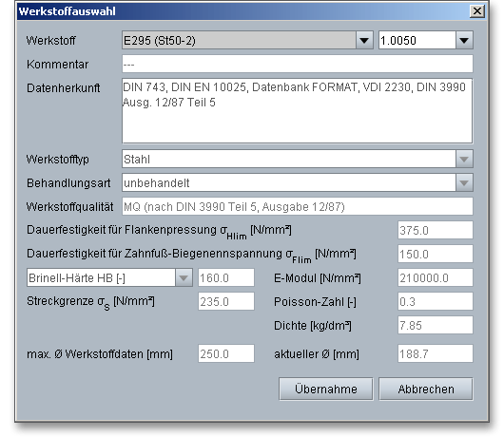504x437 pixels.
Task: Click the Abbrechen button
Action: pos(426,389)
